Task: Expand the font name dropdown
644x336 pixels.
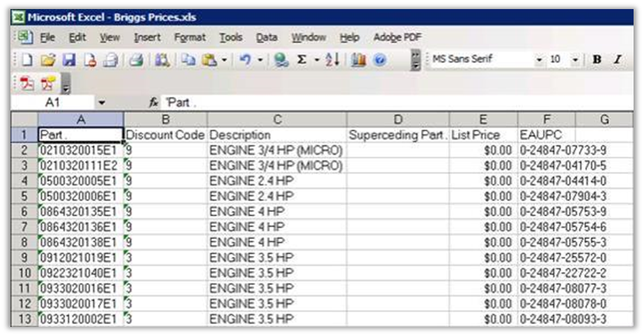Action: [539, 60]
